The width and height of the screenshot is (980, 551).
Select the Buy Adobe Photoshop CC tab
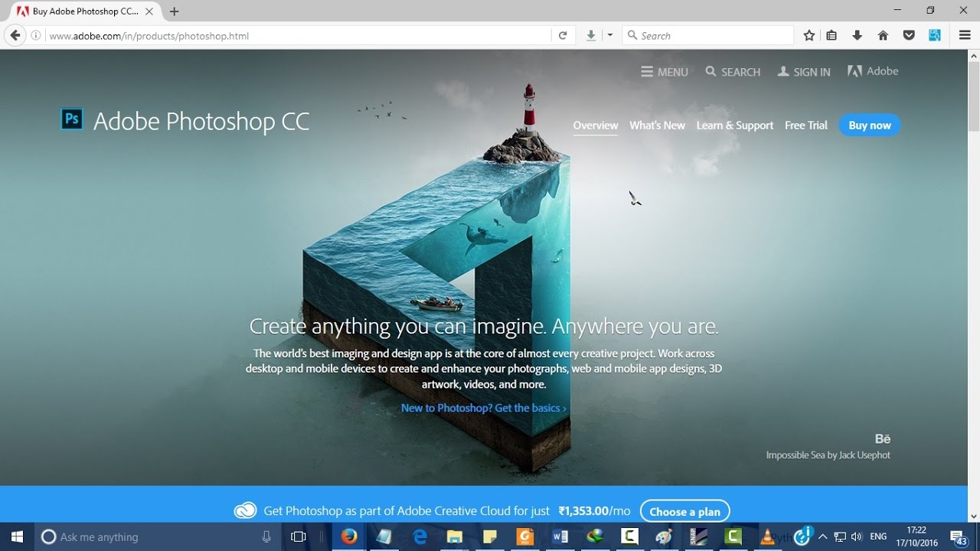[x=84, y=11]
